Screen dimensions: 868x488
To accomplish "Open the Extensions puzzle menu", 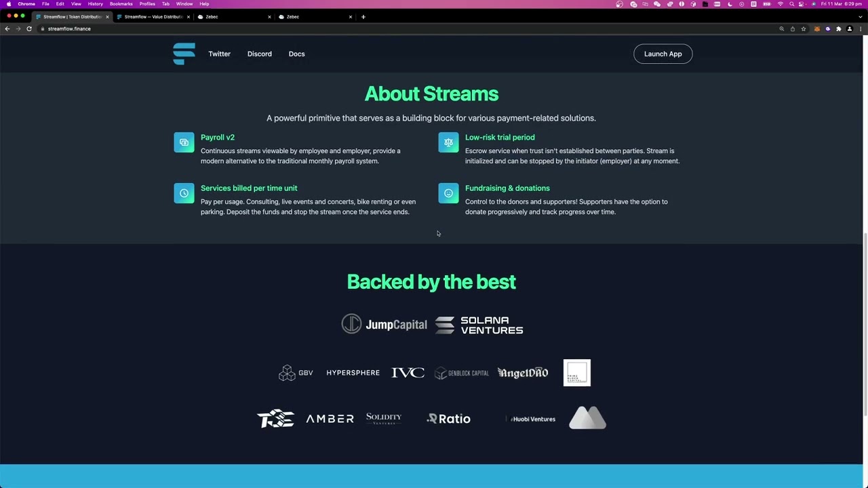I will click(839, 28).
